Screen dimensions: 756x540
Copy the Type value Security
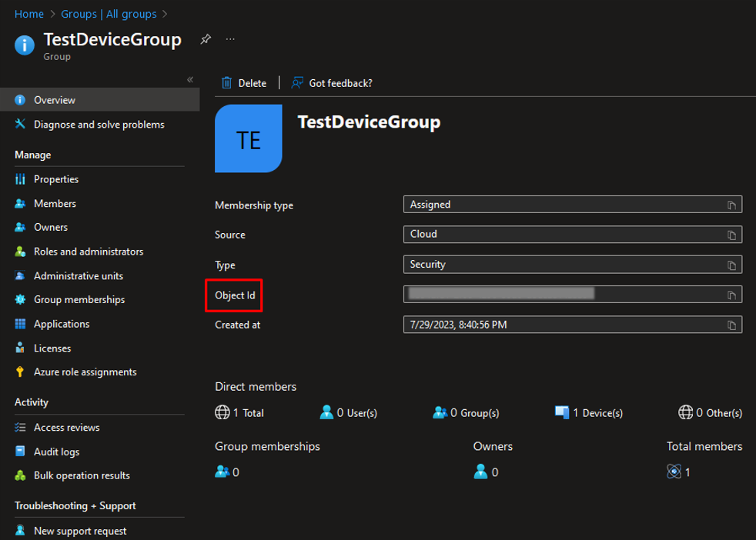click(731, 265)
